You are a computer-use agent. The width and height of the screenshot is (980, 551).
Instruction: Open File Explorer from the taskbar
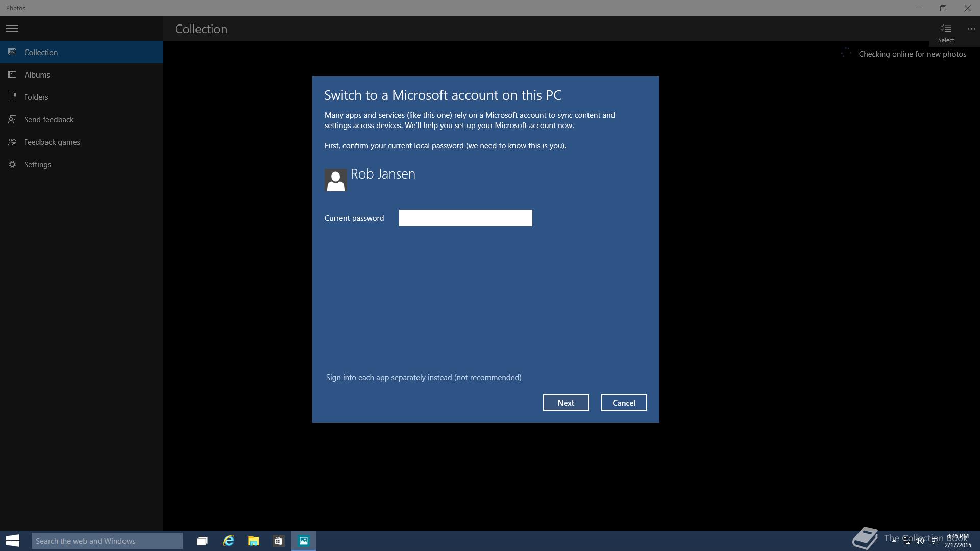[253, 541]
